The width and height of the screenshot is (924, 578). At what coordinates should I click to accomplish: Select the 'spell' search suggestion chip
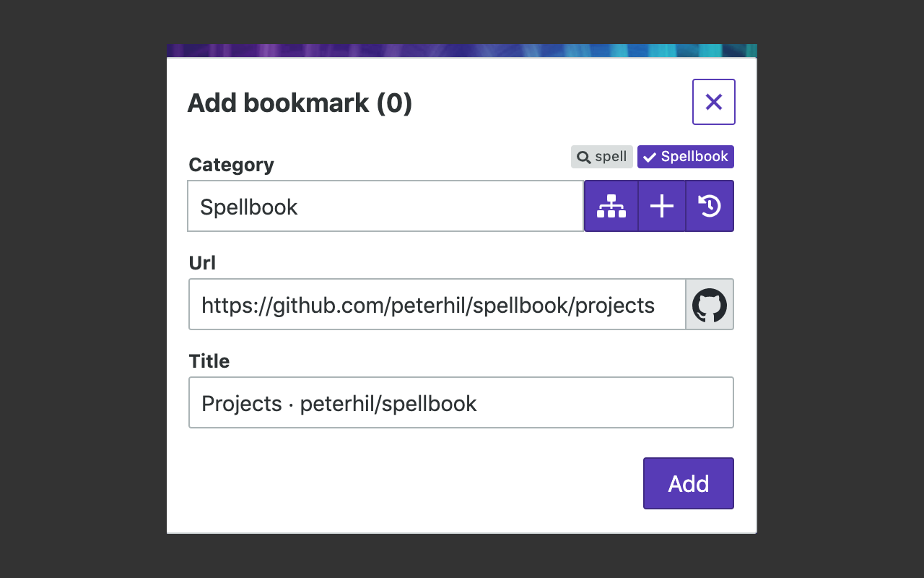[x=602, y=157]
